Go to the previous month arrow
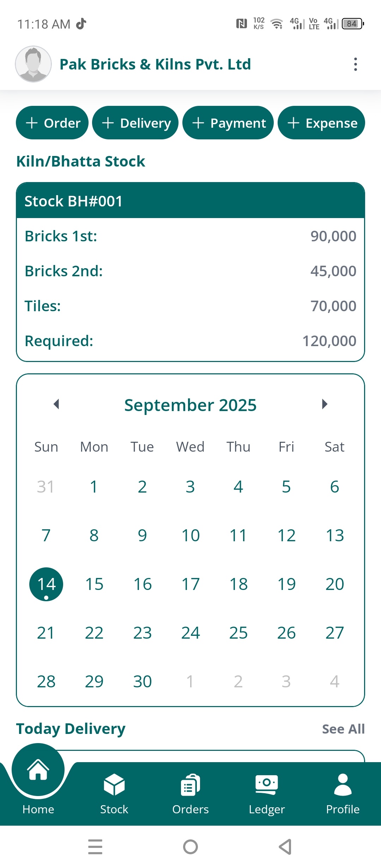The width and height of the screenshot is (381, 868). click(x=56, y=404)
